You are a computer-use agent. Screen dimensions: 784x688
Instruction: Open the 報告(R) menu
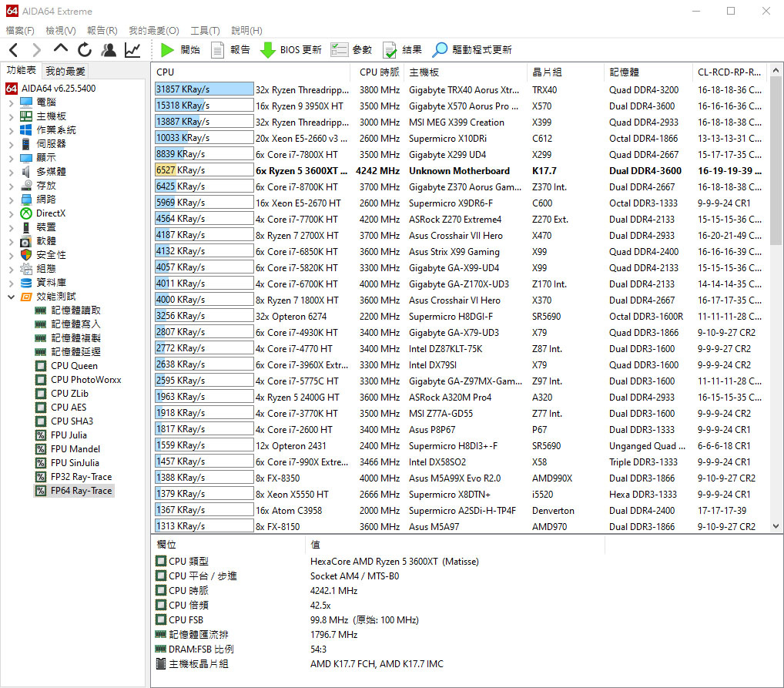click(x=102, y=31)
